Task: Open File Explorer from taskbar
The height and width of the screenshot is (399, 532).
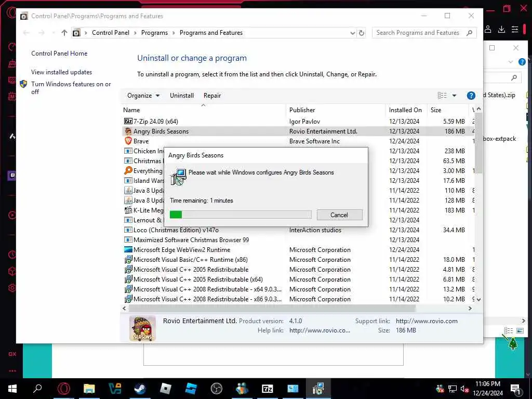Action: pyautogui.click(x=89, y=388)
